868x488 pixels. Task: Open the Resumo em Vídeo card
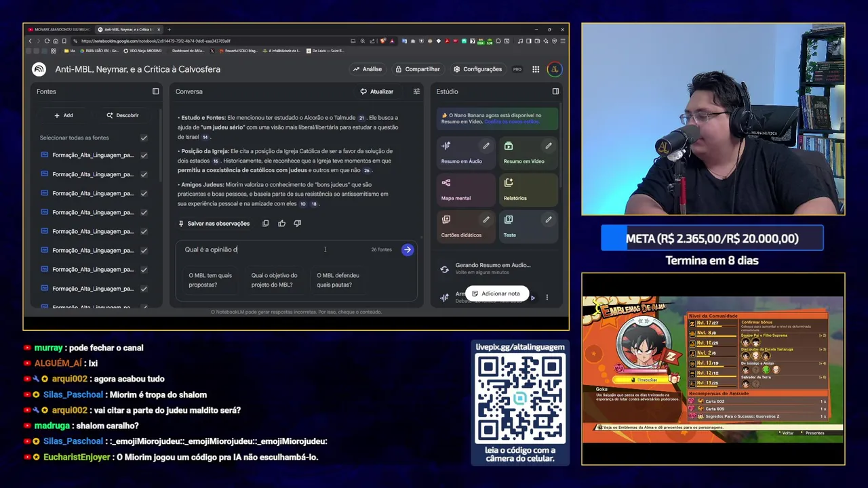(x=528, y=153)
